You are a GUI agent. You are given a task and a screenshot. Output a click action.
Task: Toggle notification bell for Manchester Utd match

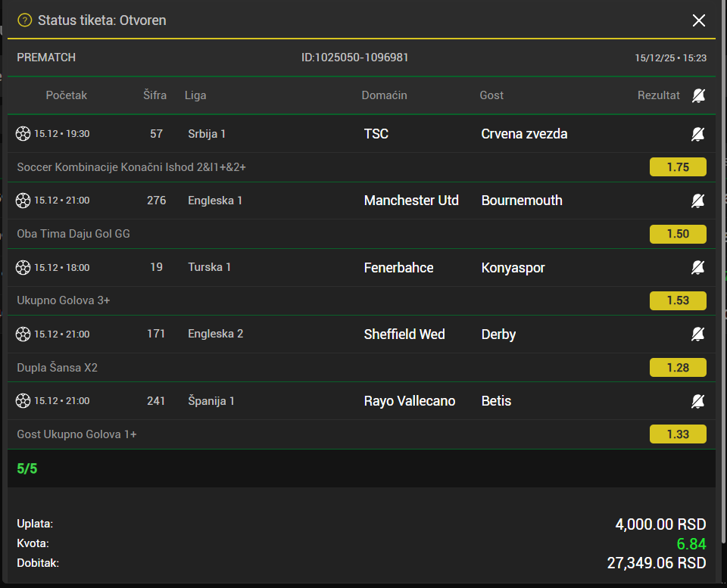697,201
